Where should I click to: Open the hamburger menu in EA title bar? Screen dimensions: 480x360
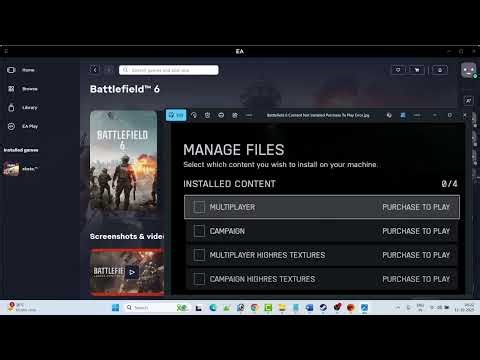click(x=6, y=51)
